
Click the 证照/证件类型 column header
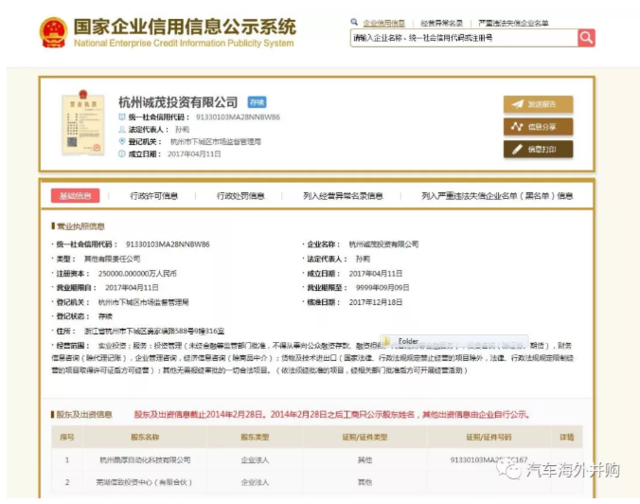(x=364, y=437)
